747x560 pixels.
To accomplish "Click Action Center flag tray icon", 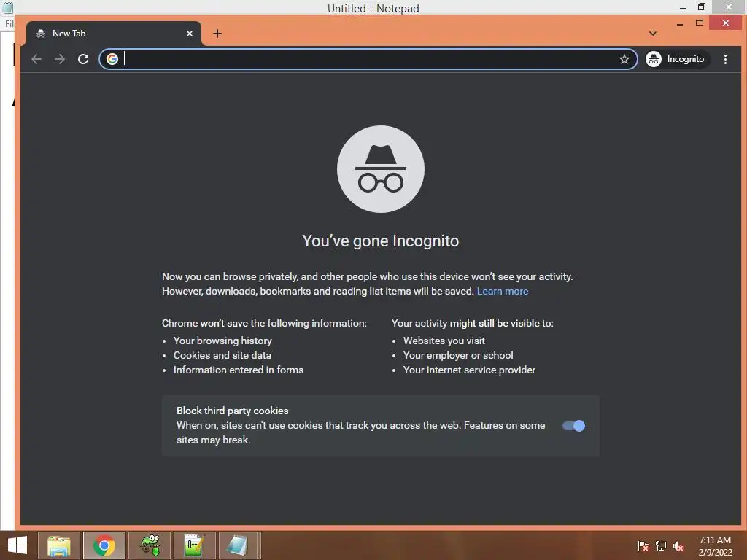I will (x=643, y=546).
